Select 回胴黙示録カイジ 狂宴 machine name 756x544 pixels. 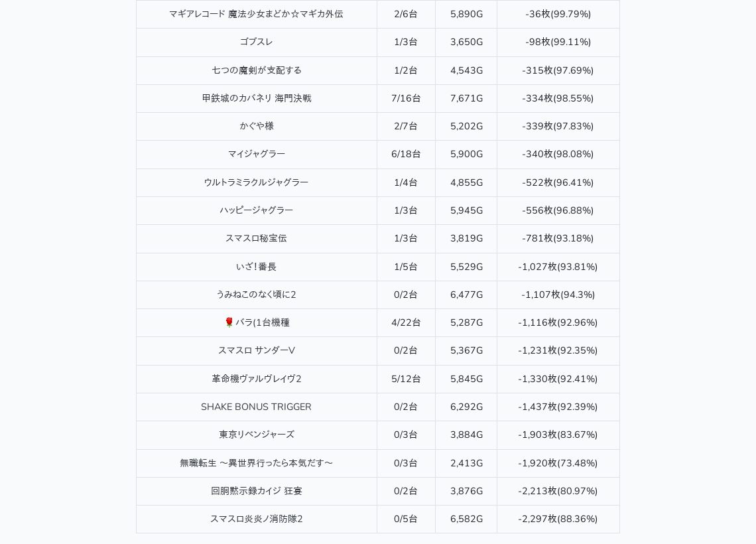point(256,491)
